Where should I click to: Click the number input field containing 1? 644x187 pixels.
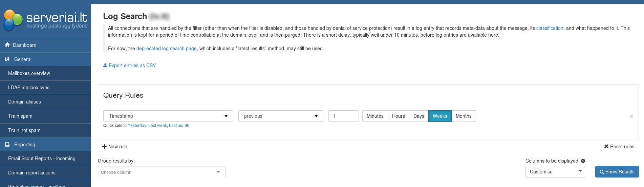pyautogui.click(x=343, y=116)
